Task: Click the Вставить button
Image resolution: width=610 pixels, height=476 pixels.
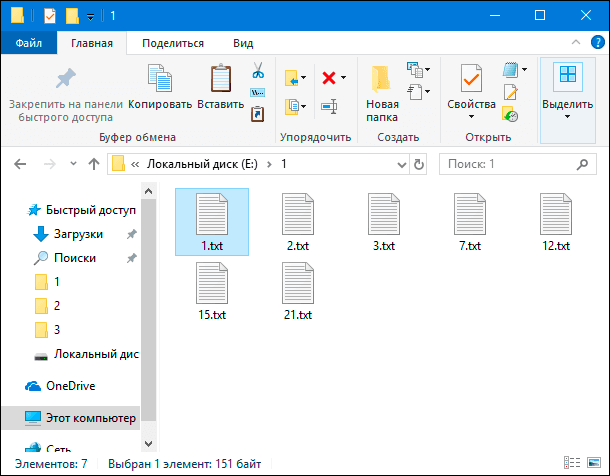Action: (x=221, y=87)
